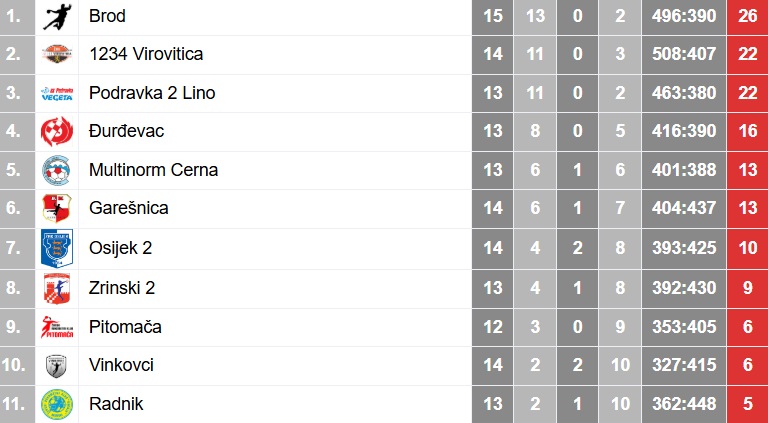This screenshot has height=423, width=768.
Task: Click Brod's 26 points cell
Action: [x=747, y=16]
